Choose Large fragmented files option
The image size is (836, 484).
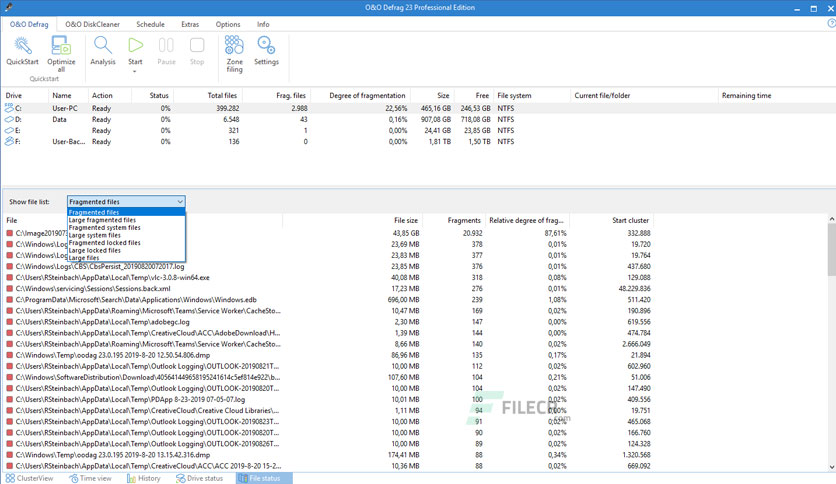[126, 220]
